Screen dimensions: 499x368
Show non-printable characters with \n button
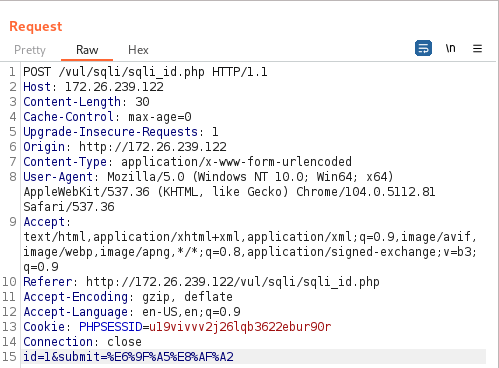450,48
